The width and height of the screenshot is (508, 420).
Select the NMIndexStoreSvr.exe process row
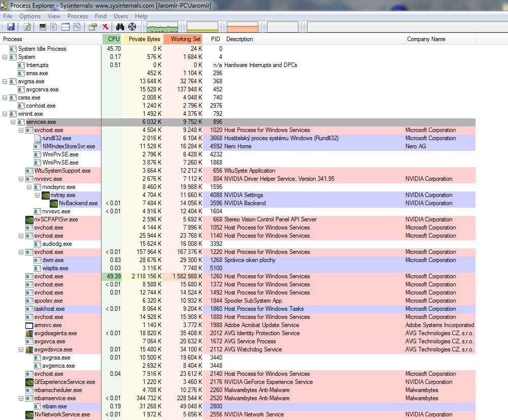(238, 146)
